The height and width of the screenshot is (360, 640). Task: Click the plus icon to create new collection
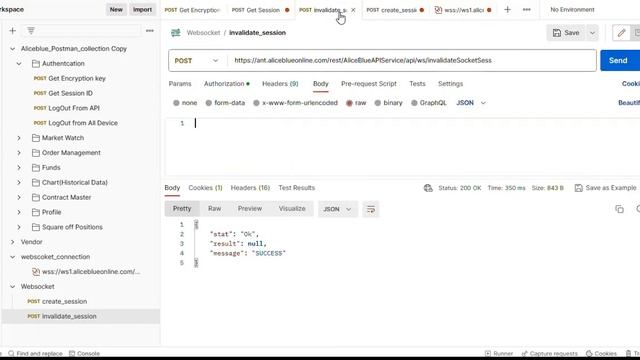pos(13,31)
